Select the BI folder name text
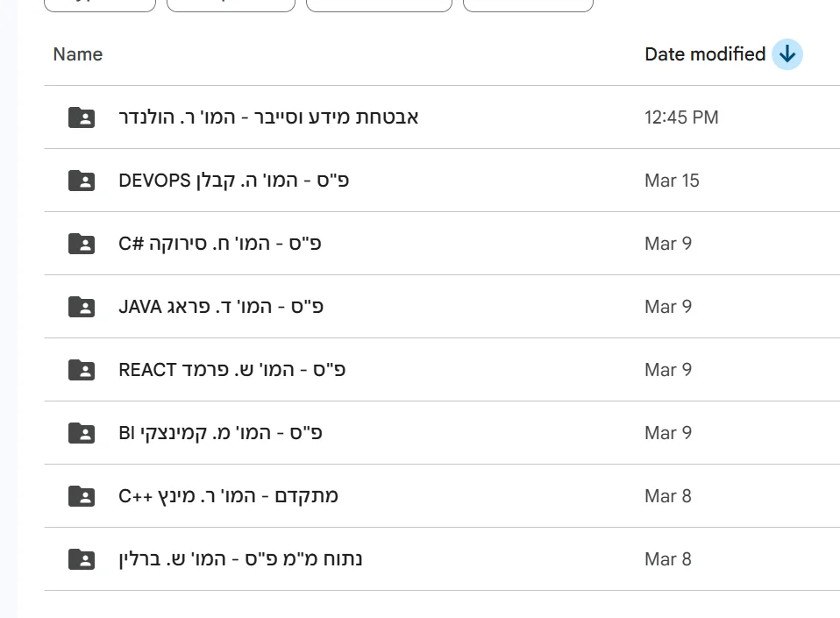The width and height of the screenshot is (840, 618). 220,433
